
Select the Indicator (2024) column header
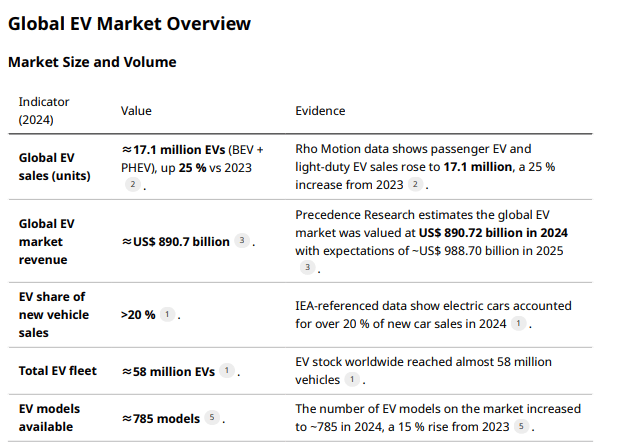coord(44,111)
